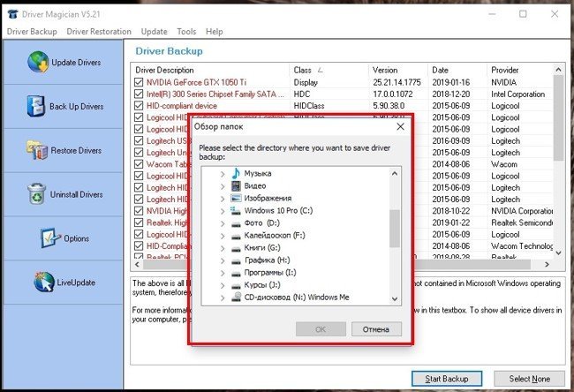Click the Uninstall Drivers recycle bin icon
This screenshot has height=392, width=574.
coord(36,193)
